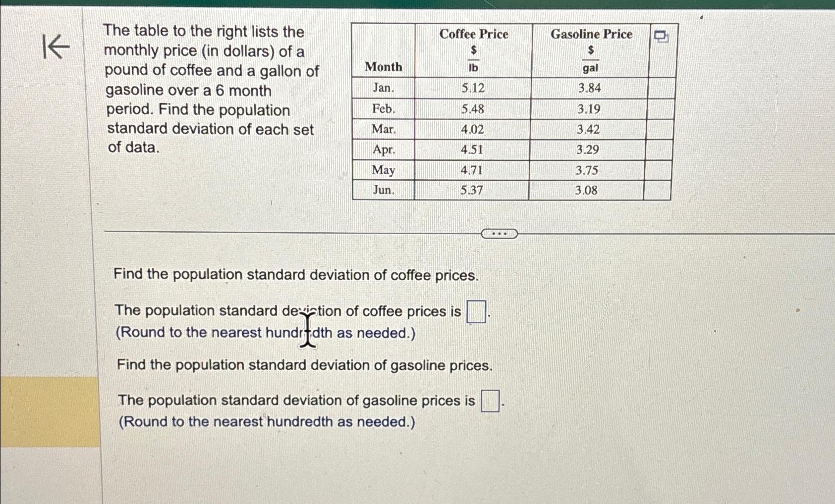The width and height of the screenshot is (835, 504).
Task: Select the gasoline price answer box
Action: point(490,401)
